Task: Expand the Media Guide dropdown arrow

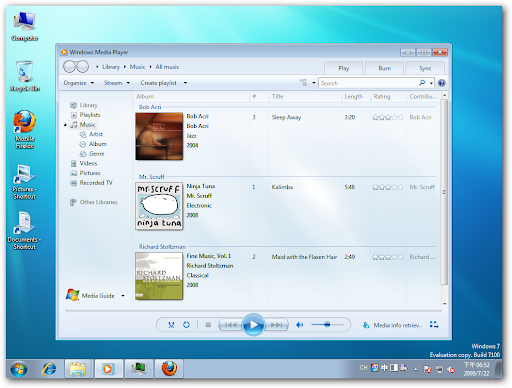Action: [123, 296]
